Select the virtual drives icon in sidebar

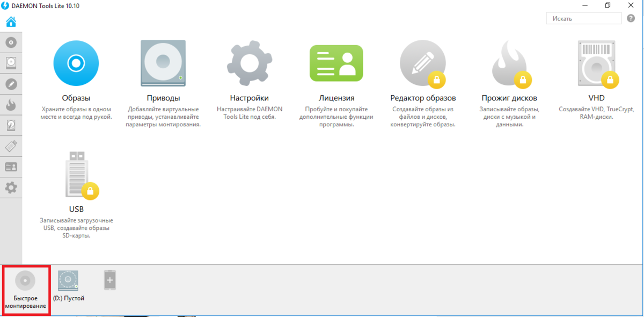pyautogui.click(x=11, y=63)
